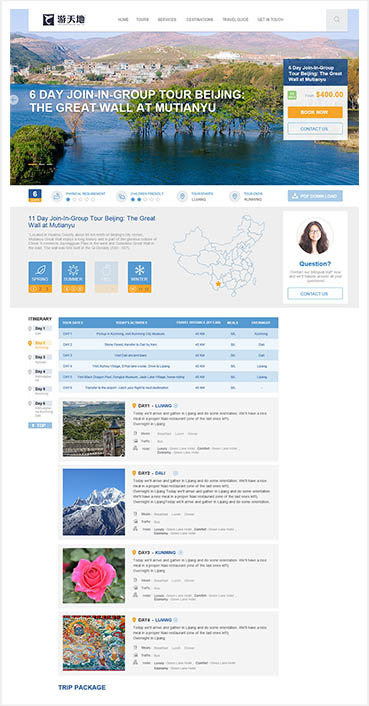369x706 pixels.
Task: Expand the DAY1 Lijiang info circle
Action: [x=176, y=406]
